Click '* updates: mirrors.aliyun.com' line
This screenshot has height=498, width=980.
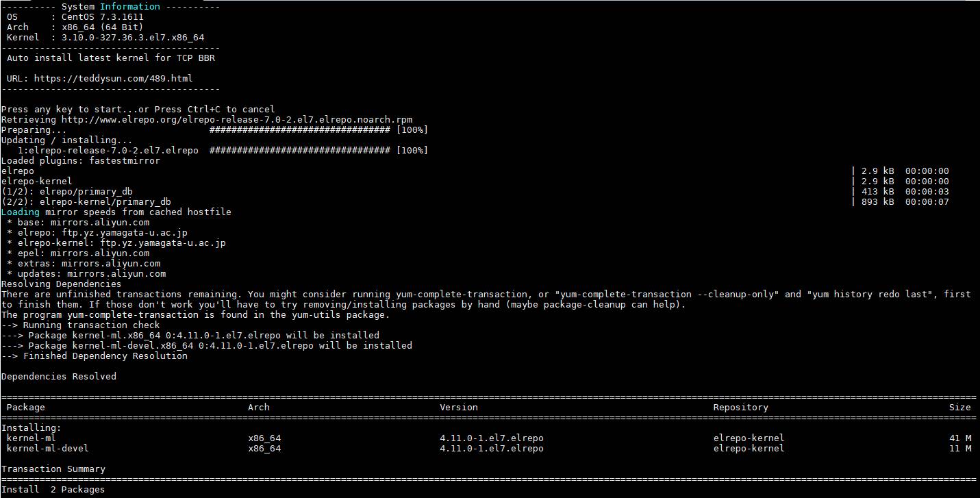click(x=86, y=274)
